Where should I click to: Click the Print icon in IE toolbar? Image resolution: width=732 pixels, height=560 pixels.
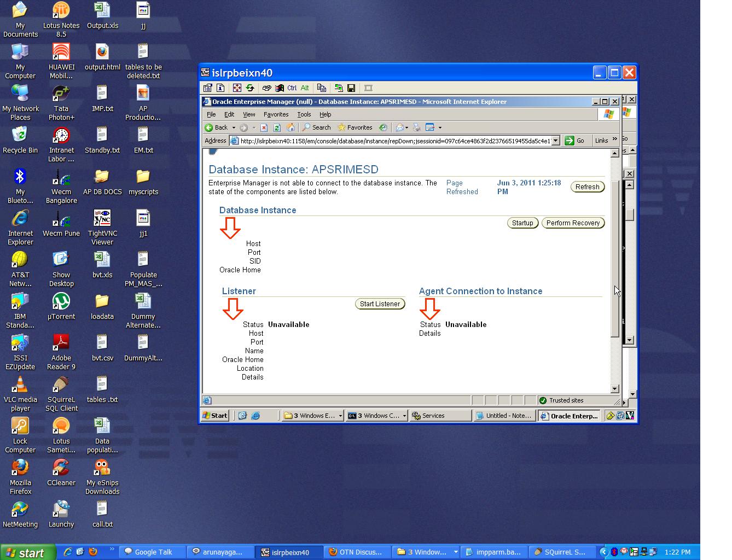(x=416, y=127)
